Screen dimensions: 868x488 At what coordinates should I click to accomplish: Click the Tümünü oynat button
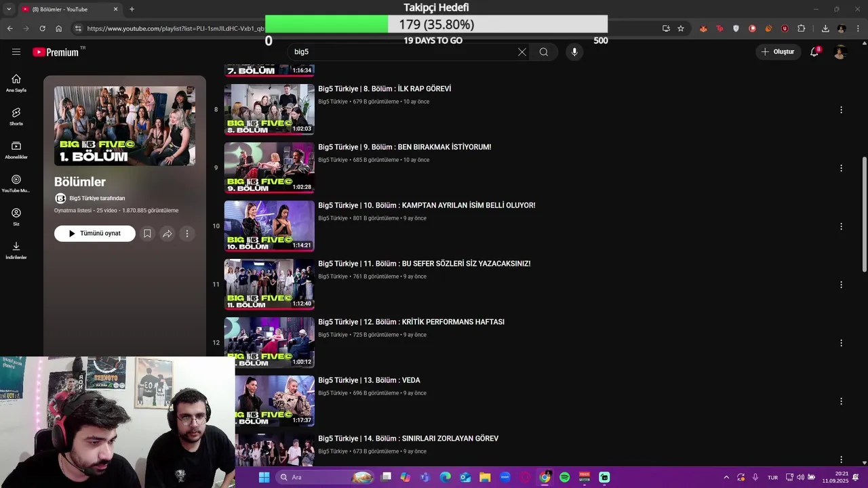[x=95, y=233]
